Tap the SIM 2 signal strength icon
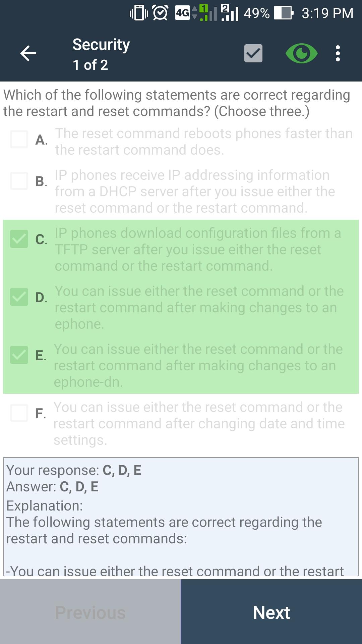The image size is (362, 644). pyautogui.click(x=230, y=13)
